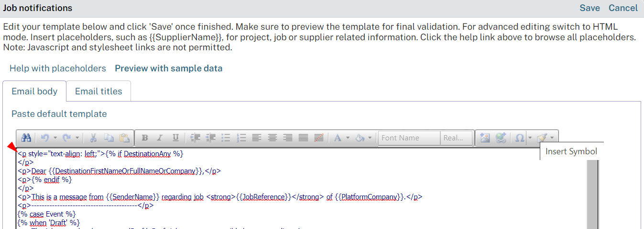Open Preview with sample data
Image resolution: width=644 pixels, height=229 pixels.
tap(168, 69)
